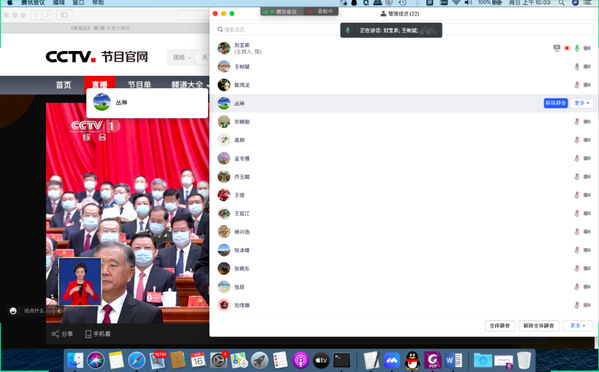Open QQ penguin app from the dock
Image resolution: width=599 pixels, height=372 pixels.
tap(412, 360)
